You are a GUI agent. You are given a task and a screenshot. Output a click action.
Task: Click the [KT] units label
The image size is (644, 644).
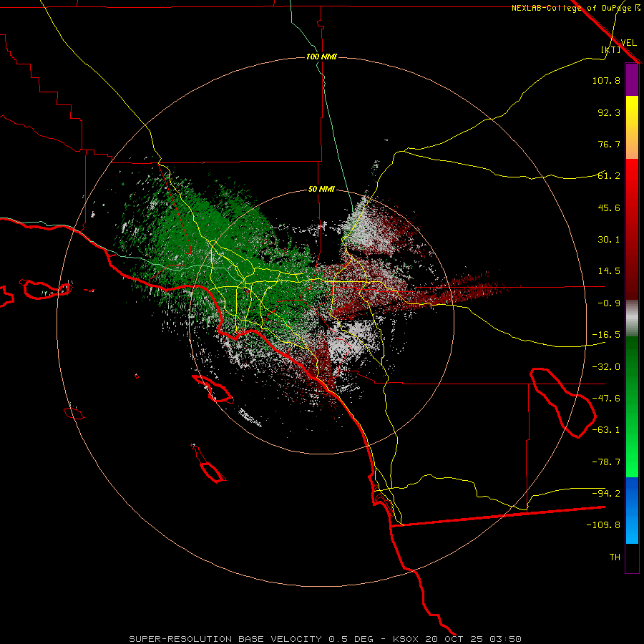611,49
